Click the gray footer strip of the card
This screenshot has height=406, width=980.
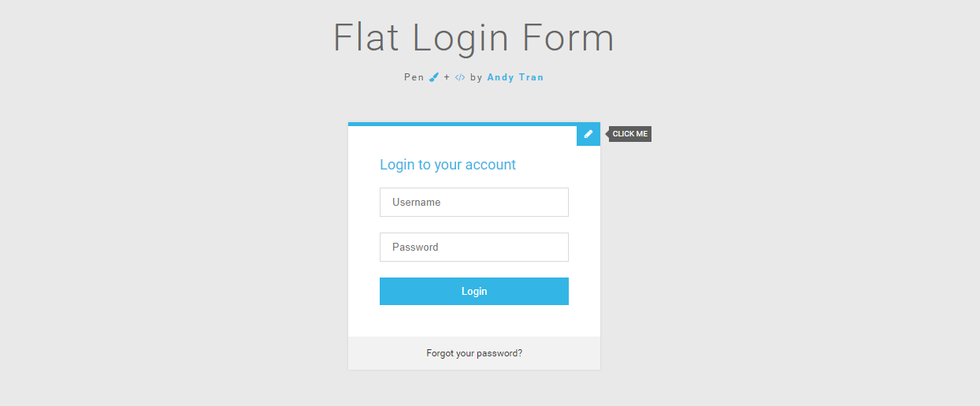point(474,353)
